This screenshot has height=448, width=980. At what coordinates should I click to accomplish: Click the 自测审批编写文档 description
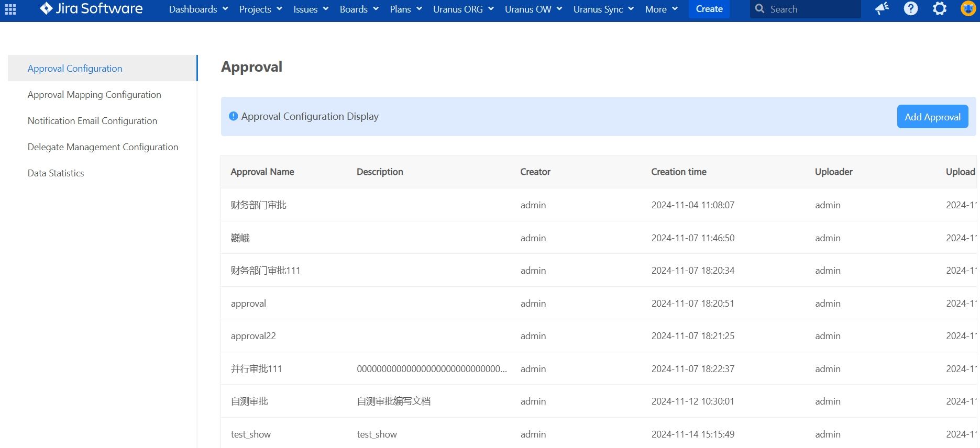click(x=394, y=401)
